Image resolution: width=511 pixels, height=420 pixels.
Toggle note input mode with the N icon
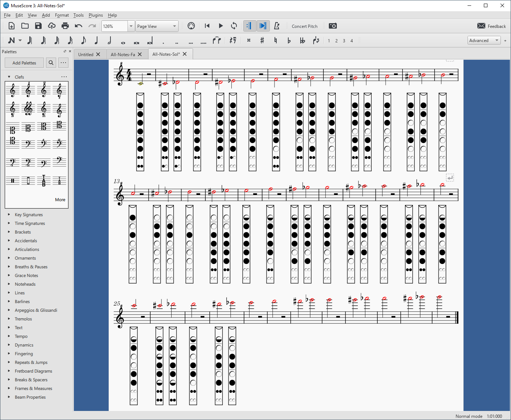tap(12, 41)
